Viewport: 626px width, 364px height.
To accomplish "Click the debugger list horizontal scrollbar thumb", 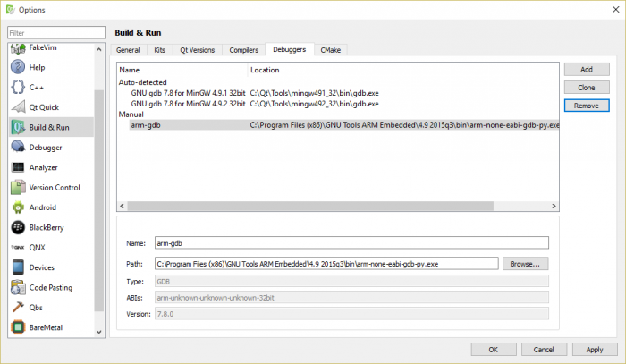I will [x=310, y=206].
